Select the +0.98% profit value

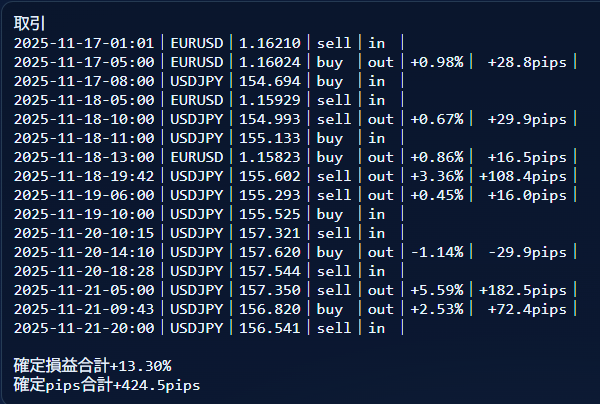tap(437, 62)
